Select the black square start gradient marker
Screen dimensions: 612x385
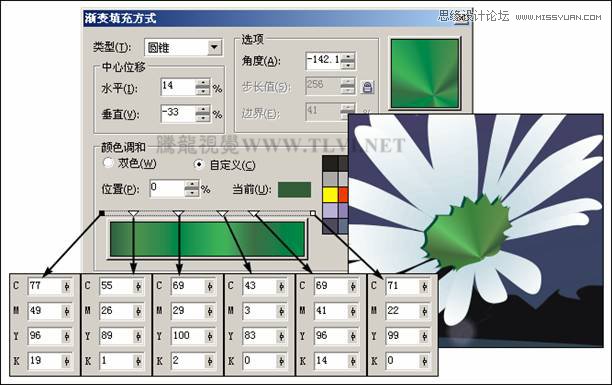(x=102, y=213)
